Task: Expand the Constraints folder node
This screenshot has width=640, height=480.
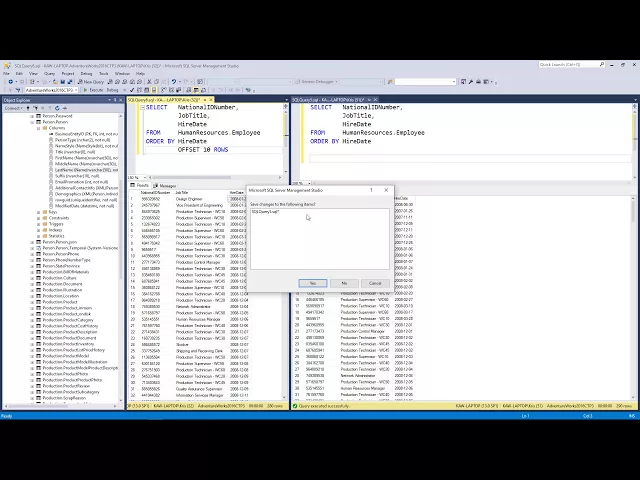Action: point(39,218)
